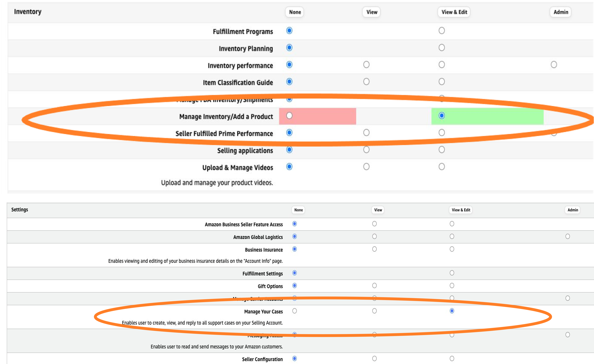Screen dimensions: 594x364
Task: Select View for Business Insurance
Action: tap(374, 249)
